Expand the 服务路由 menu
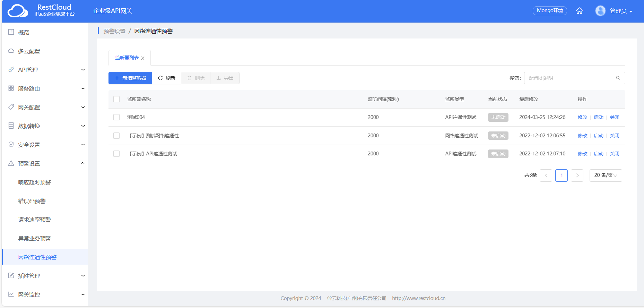This screenshot has height=308, width=644. point(83,88)
